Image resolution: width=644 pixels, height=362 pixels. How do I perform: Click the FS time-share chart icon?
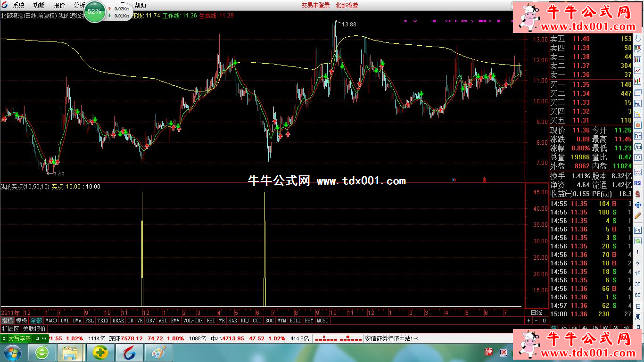[x=638, y=230]
